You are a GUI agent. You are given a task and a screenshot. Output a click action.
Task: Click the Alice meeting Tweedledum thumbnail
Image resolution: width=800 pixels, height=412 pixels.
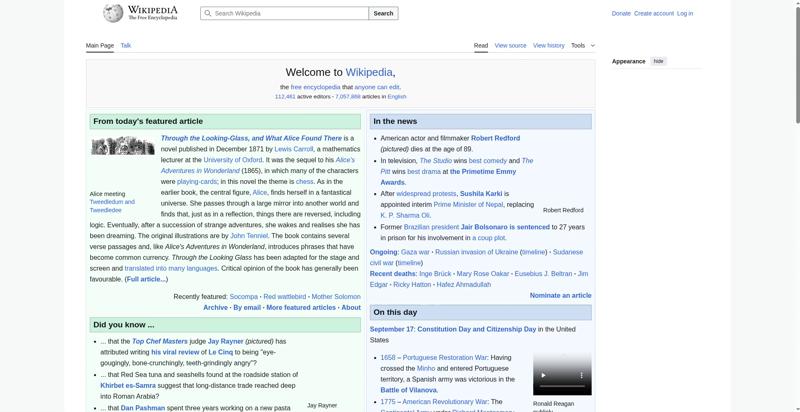tap(123, 146)
